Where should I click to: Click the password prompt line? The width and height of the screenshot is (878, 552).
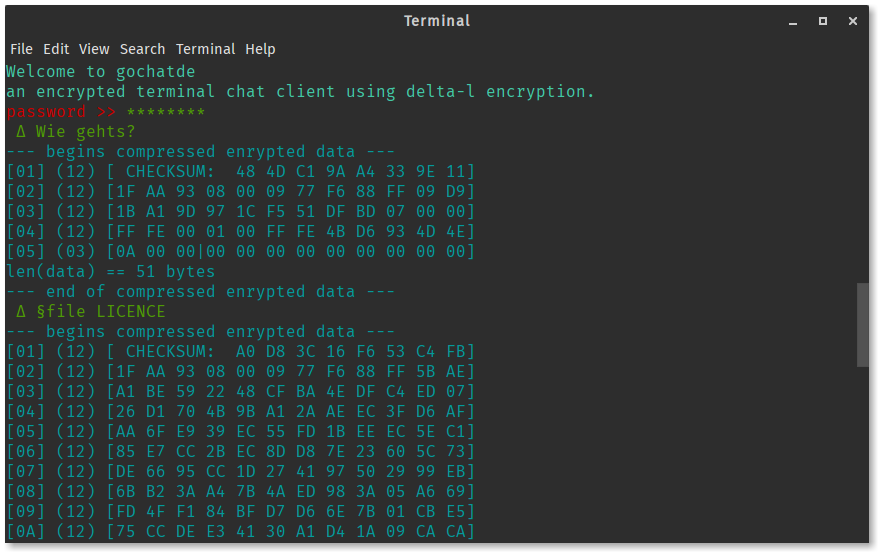coord(105,111)
